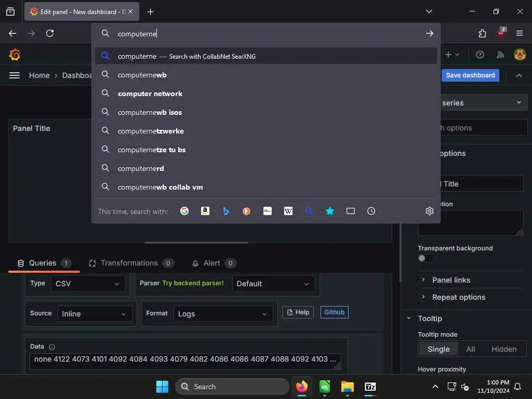The width and height of the screenshot is (532, 399).
Task: Search with Wikipedia this time
Action: pyautogui.click(x=288, y=211)
